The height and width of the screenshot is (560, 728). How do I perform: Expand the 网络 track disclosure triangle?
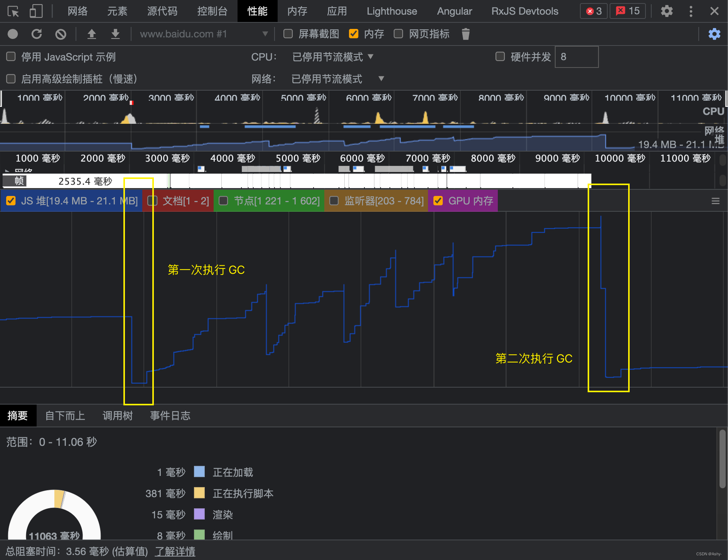coord(7,171)
